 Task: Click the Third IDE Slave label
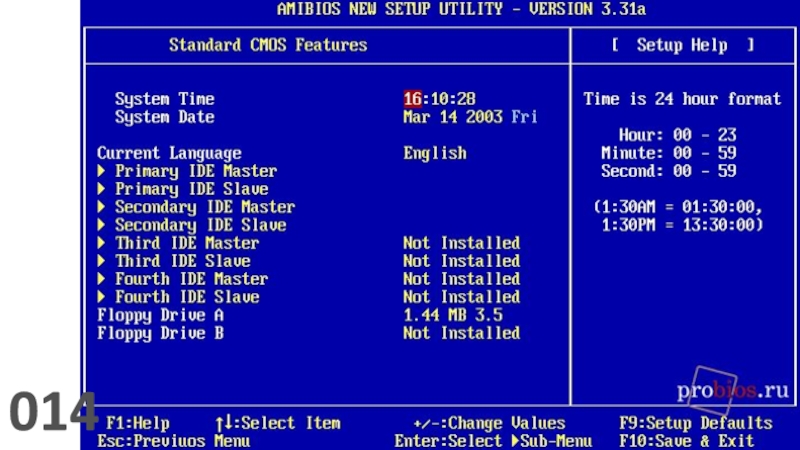(183, 261)
